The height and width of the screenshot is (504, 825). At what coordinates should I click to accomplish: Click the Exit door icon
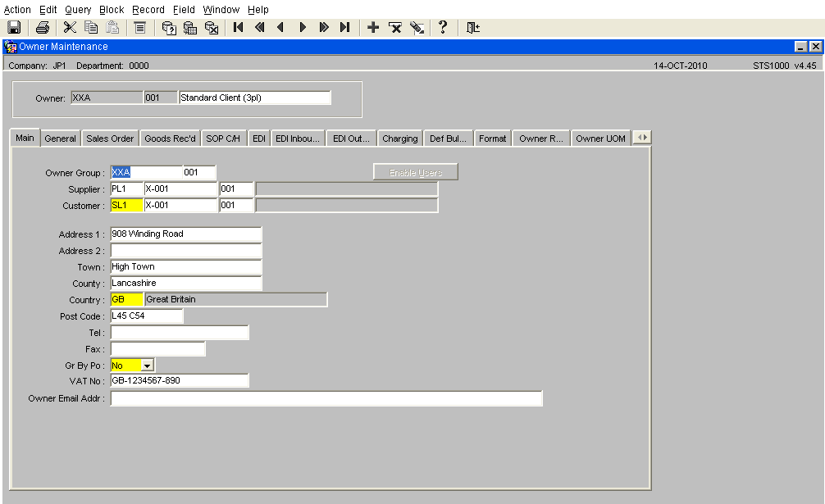473,27
